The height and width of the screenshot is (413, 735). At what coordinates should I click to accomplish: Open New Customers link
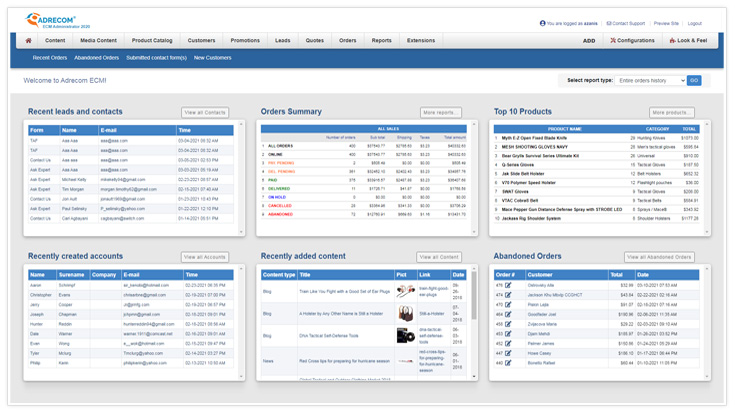click(212, 58)
